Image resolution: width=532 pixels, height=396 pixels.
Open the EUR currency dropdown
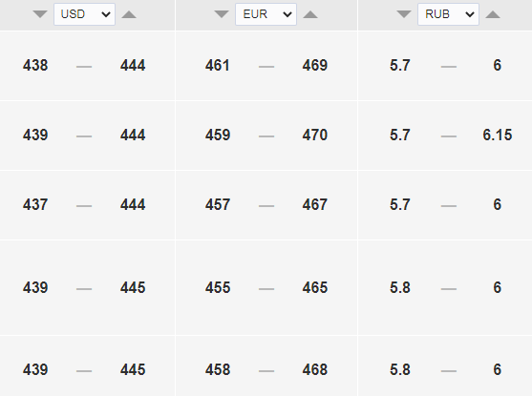point(266,14)
